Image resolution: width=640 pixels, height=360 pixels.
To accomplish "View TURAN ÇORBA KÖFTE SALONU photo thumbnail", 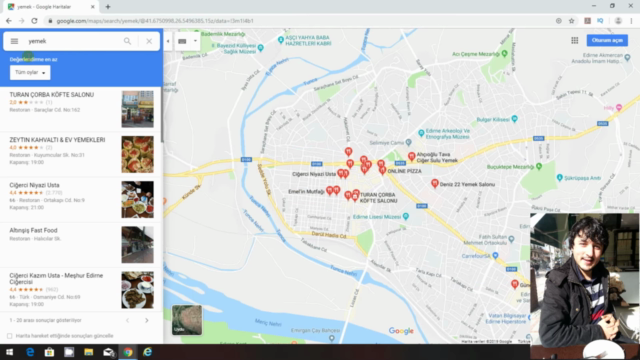I will (138, 109).
